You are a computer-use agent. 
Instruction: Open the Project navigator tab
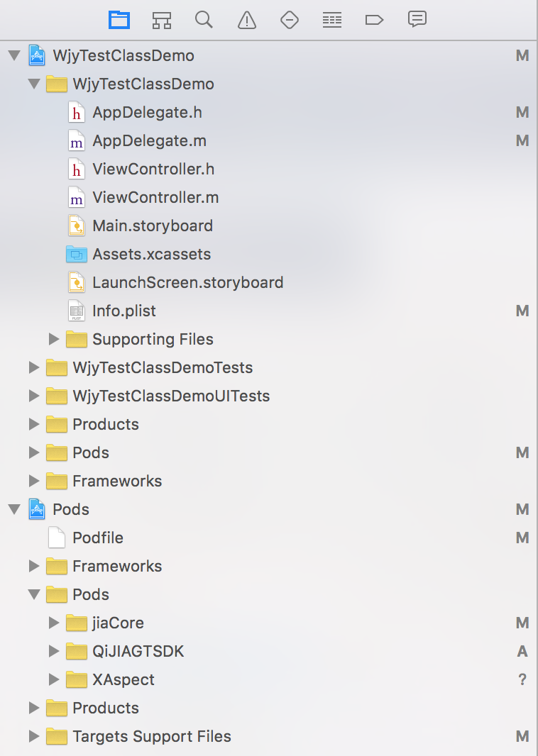[x=119, y=20]
